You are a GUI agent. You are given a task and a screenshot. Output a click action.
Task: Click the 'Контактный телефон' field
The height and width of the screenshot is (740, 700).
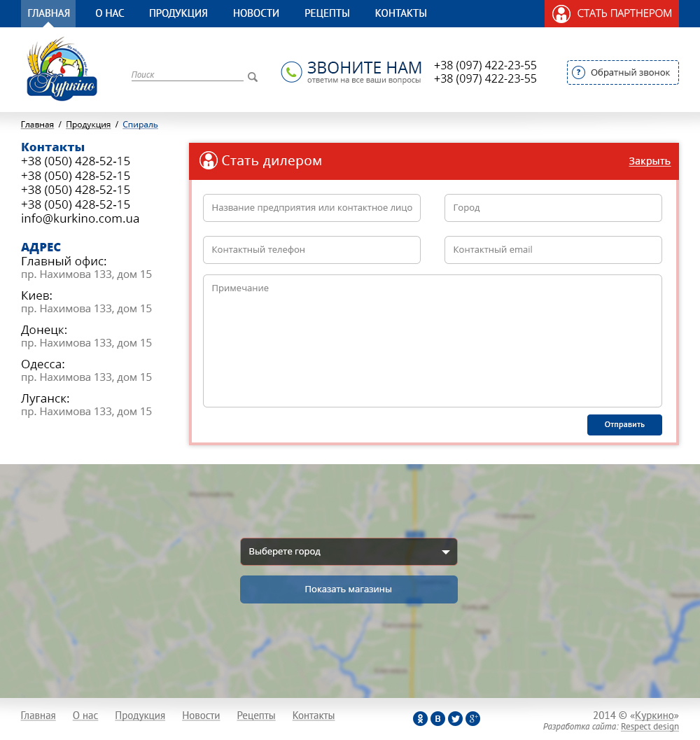point(311,250)
